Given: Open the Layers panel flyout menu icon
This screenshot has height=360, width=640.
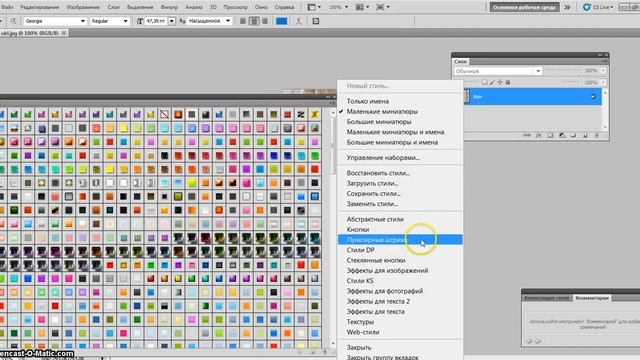Looking at the screenshot, I should [604, 61].
